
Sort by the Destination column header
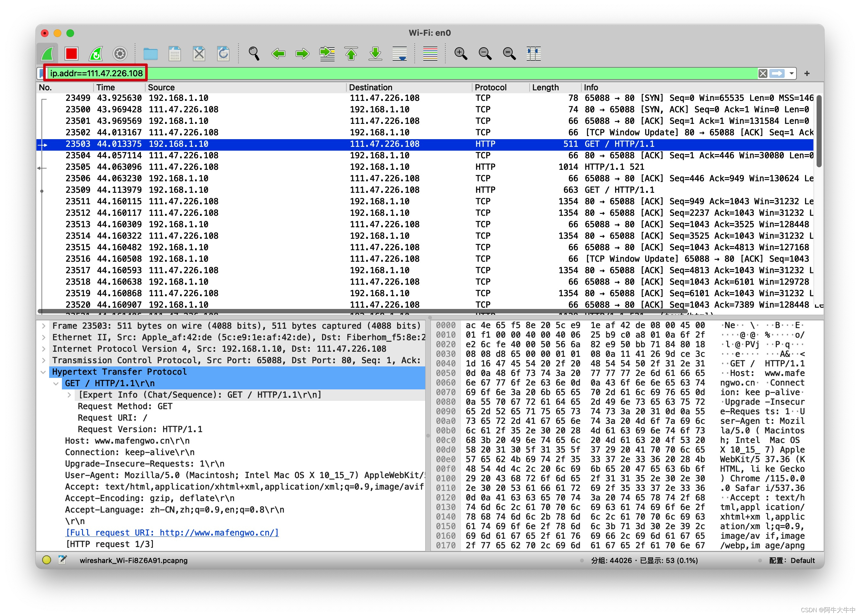click(410, 87)
